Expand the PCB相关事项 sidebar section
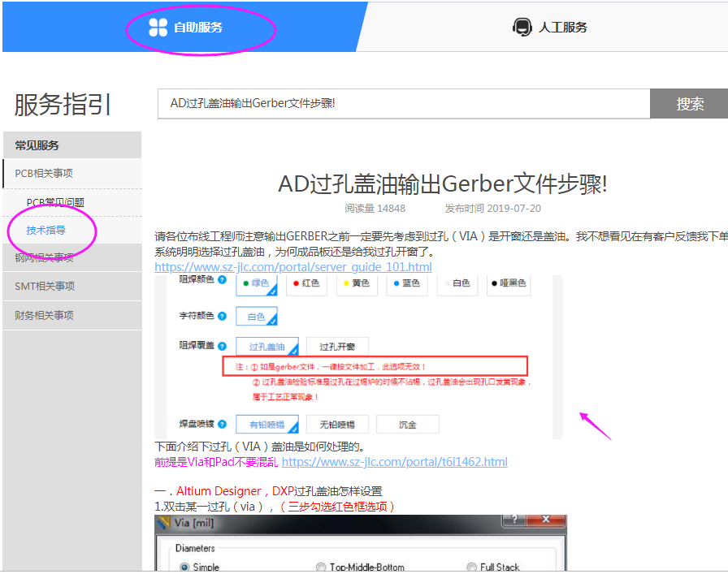The image size is (728, 574). 44,173
